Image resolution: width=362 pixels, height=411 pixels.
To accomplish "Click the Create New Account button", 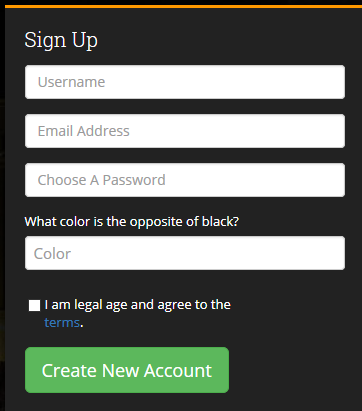I will click(x=127, y=370).
